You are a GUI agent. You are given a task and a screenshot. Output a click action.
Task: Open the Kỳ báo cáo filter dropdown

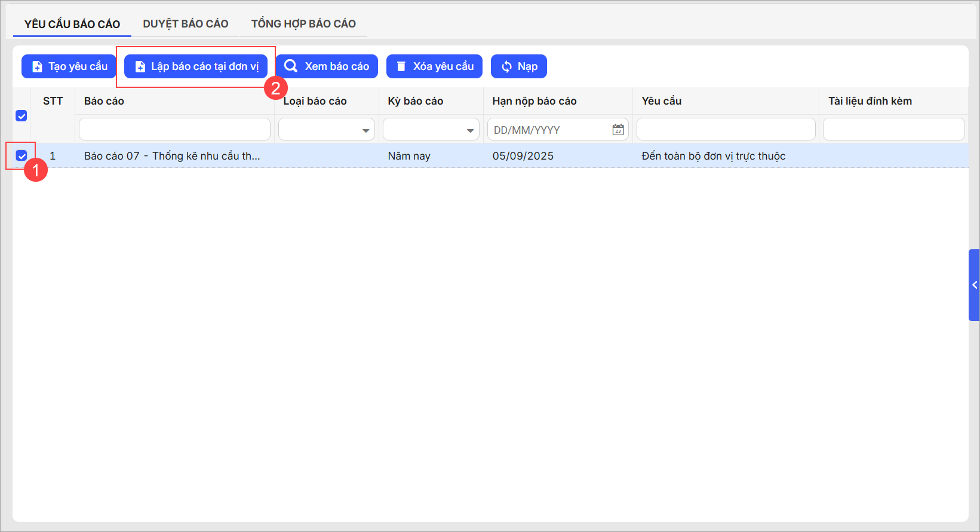[x=470, y=130]
